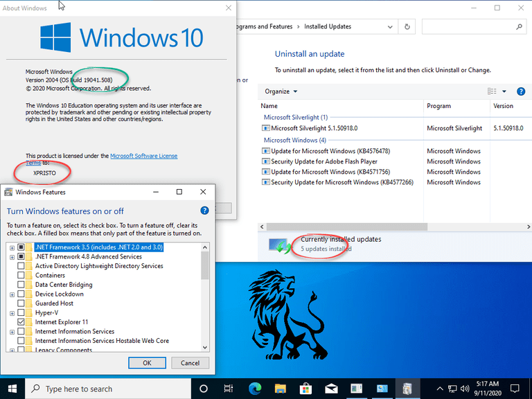Click the network tray icon
This screenshot has width=532, height=399.
click(452, 389)
